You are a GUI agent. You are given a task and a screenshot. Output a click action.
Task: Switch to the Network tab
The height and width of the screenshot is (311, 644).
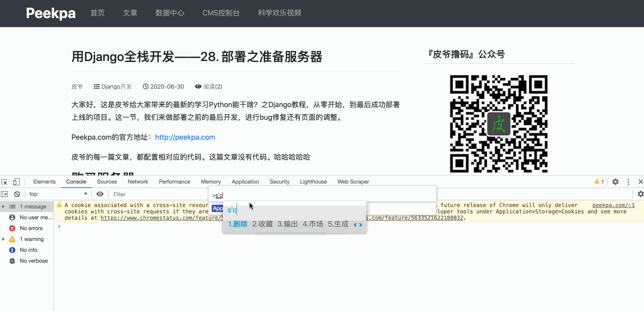(x=138, y=182)
